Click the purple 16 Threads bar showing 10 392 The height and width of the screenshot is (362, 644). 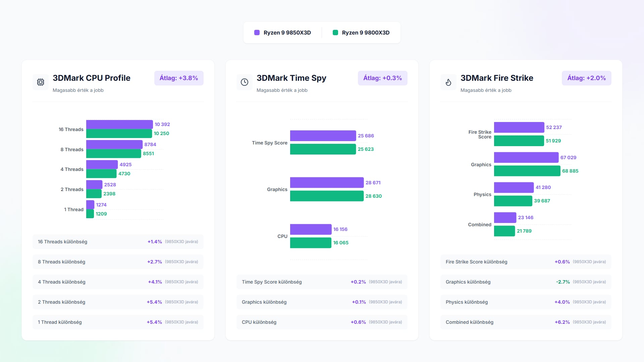[119, 124]
